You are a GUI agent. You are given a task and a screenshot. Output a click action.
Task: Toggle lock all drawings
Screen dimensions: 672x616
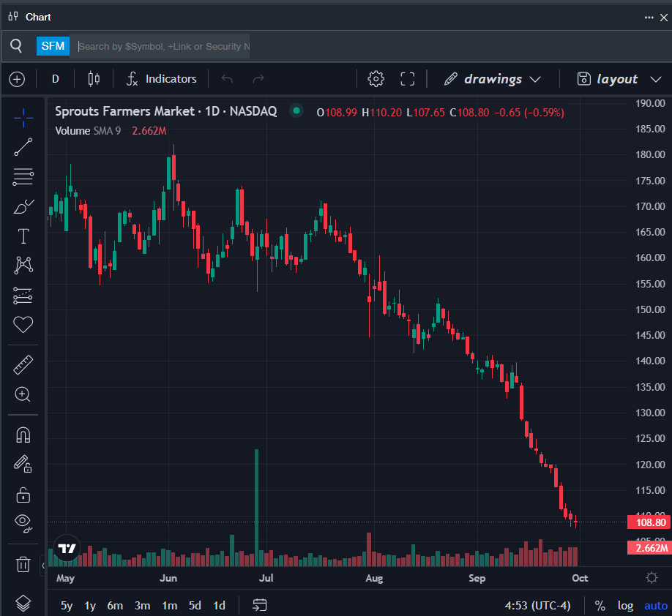tap(23, 495)
